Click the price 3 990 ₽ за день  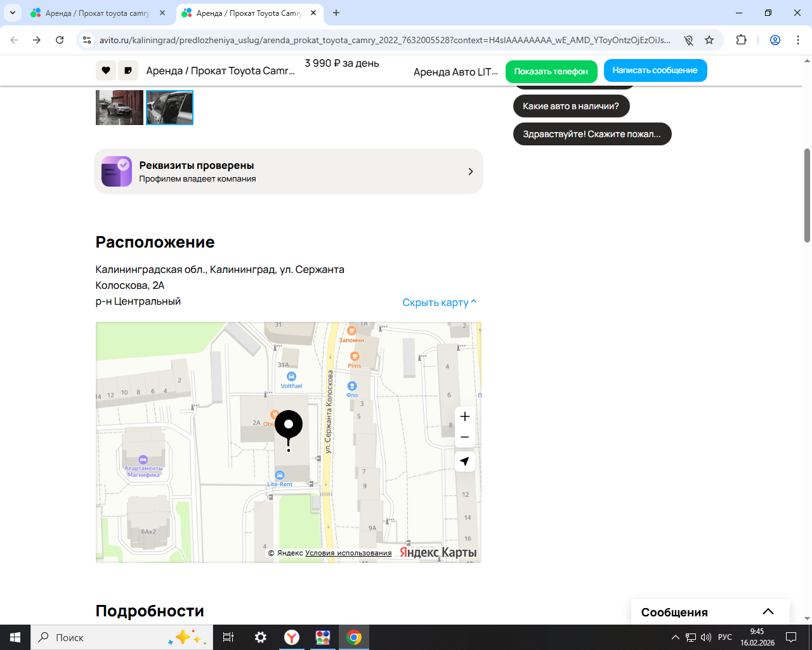[342, 63]
